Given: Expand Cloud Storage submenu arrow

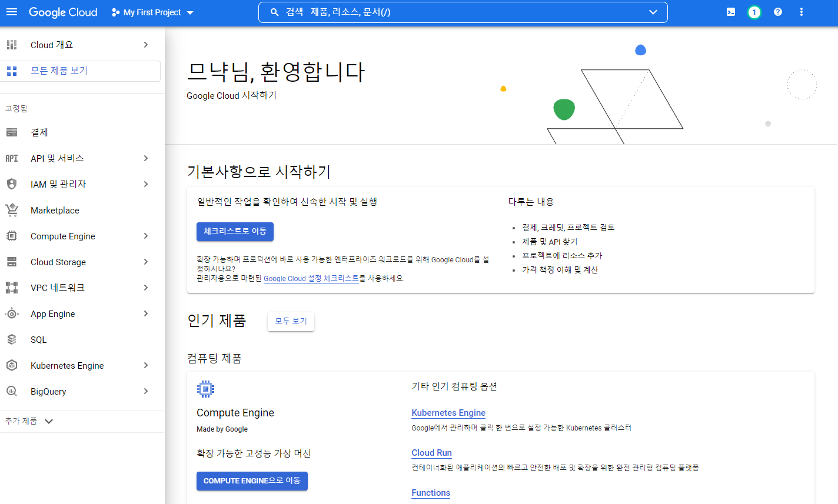Looking at the screenshot, I should coord(146,262).
